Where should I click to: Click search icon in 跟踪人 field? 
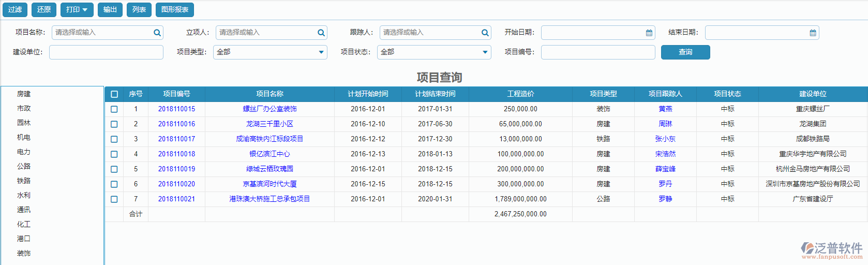pos(485,33)
